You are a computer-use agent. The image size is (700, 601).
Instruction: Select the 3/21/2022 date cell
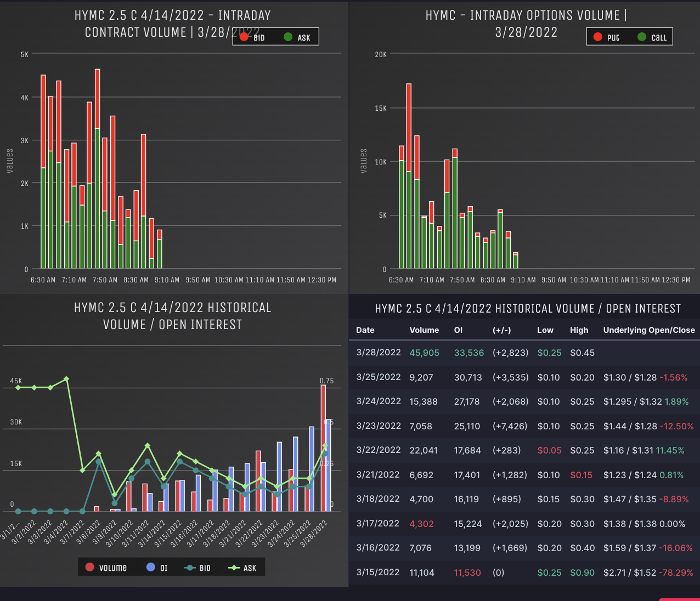[379, 475]
